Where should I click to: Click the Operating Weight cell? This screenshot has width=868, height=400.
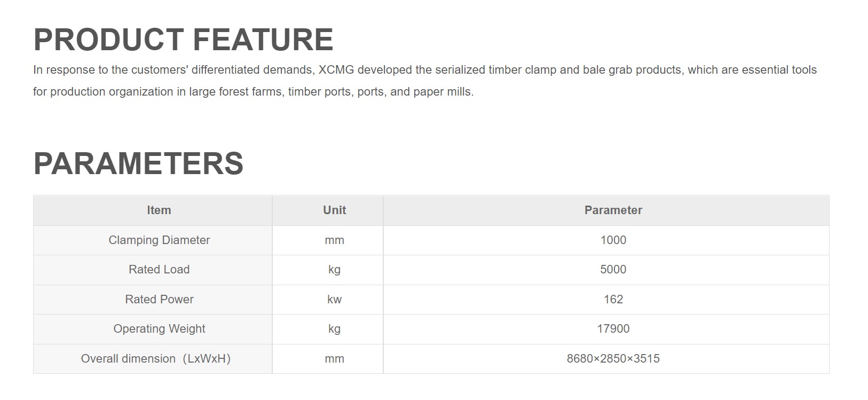click(x=159, y=329)
